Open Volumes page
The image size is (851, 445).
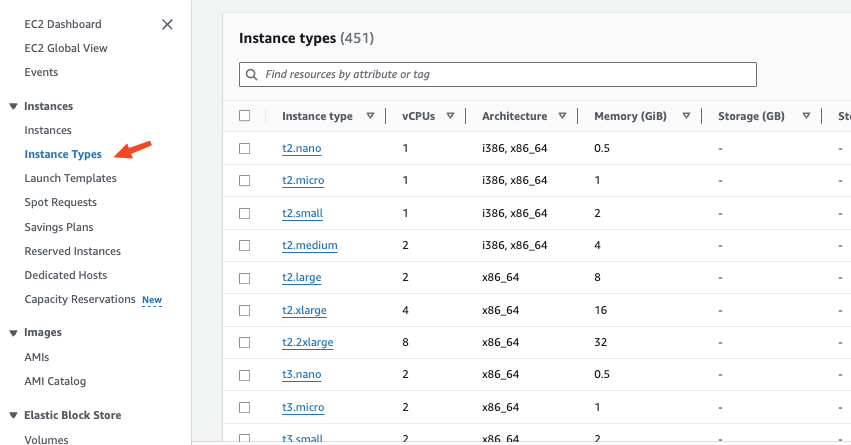coord(46,440)
